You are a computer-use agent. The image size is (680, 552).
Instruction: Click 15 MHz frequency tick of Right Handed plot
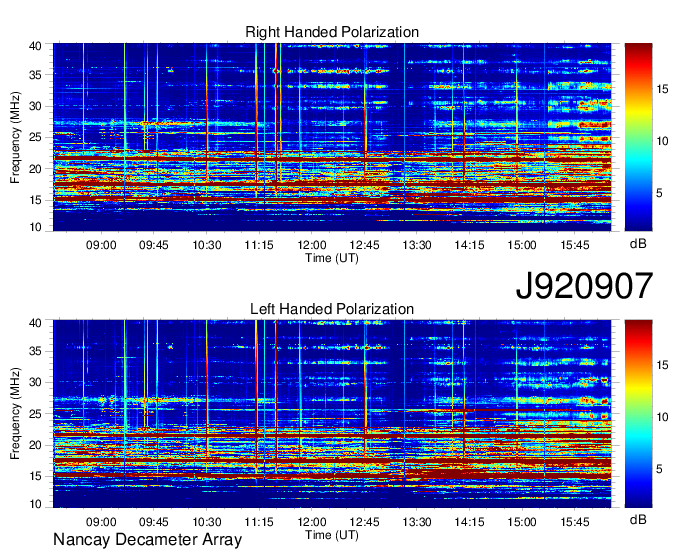[35, 200]
